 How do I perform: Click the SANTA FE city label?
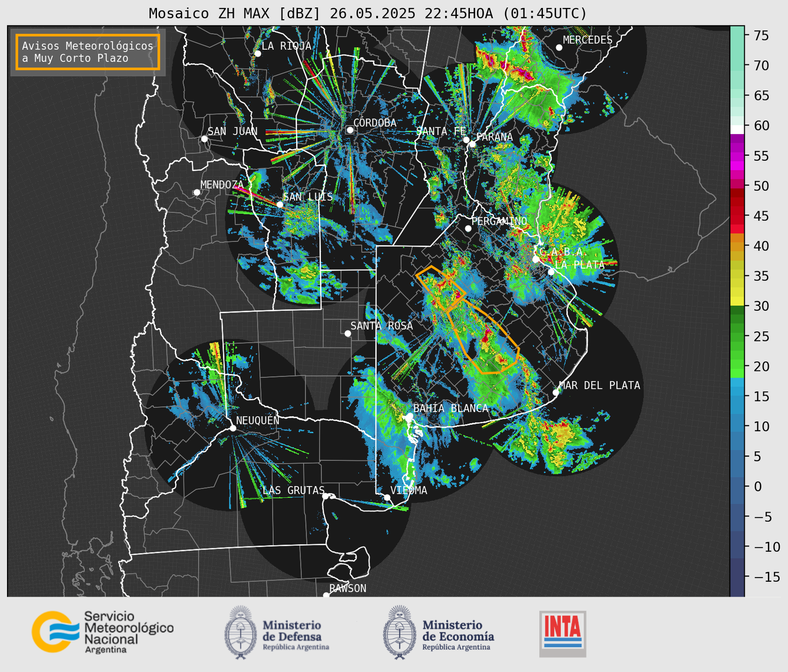(440, 131)
